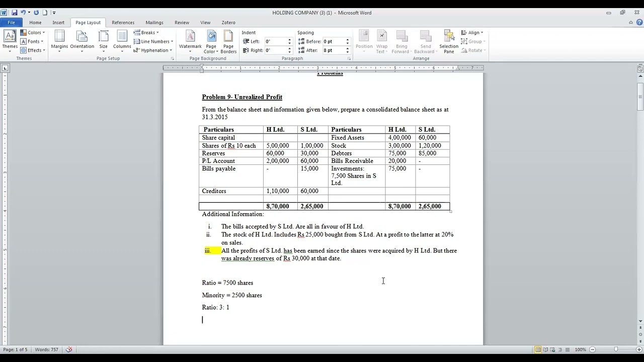
Task: Open the Hyphenation dropdown
Action: coord(153,50)
